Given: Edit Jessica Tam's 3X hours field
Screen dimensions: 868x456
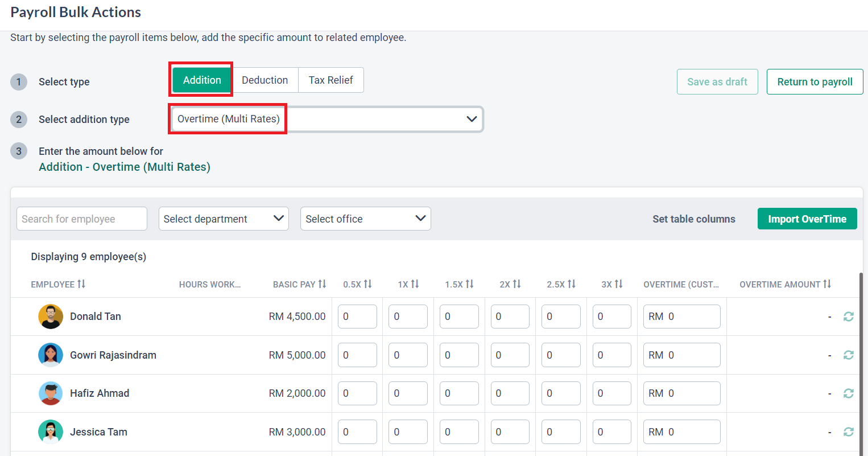Looking at the screenshot, I should pos(611,432).
